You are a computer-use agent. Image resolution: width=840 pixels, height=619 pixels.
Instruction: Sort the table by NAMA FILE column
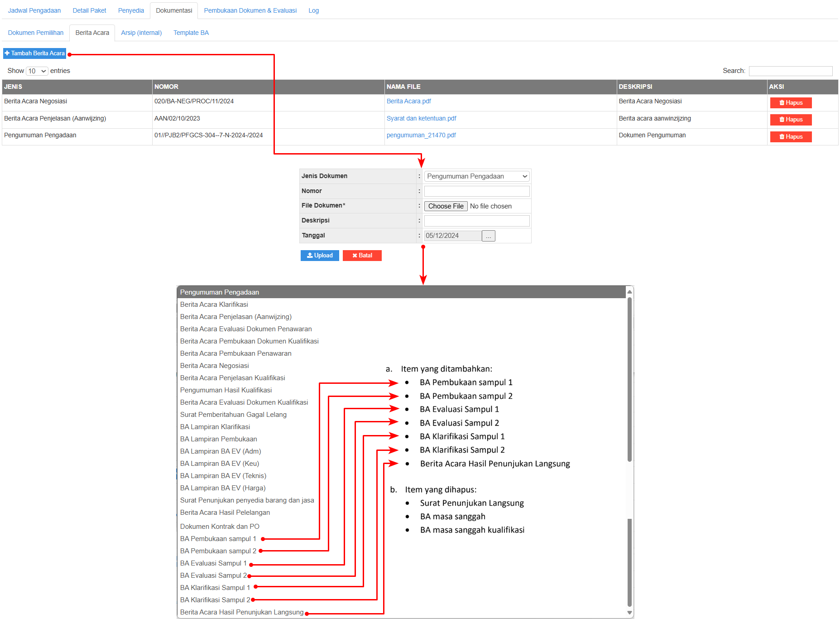[501, 87]
